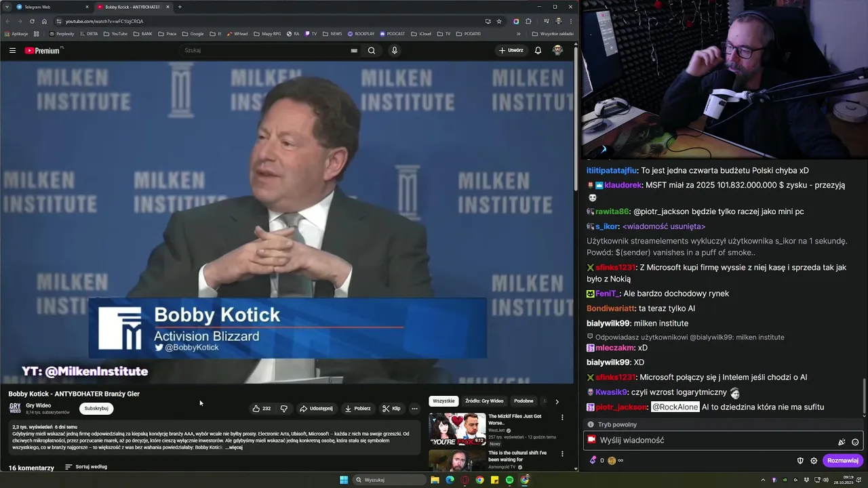Screen dimensions: 868x488
Task: Click the Udostępnij share button
Action: tap(317, 409)
